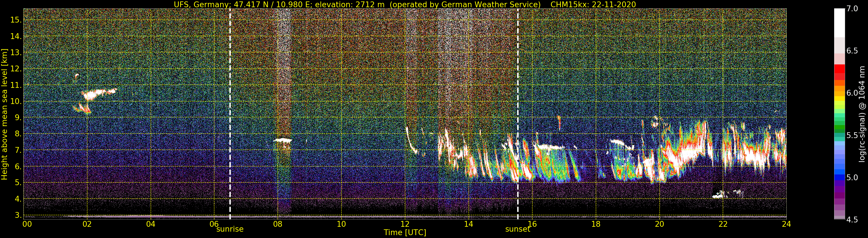The image size is (868, 238).
Task: Click the '5.5' colorbar value
Action: pyautogui.click(x=852, y=135)
